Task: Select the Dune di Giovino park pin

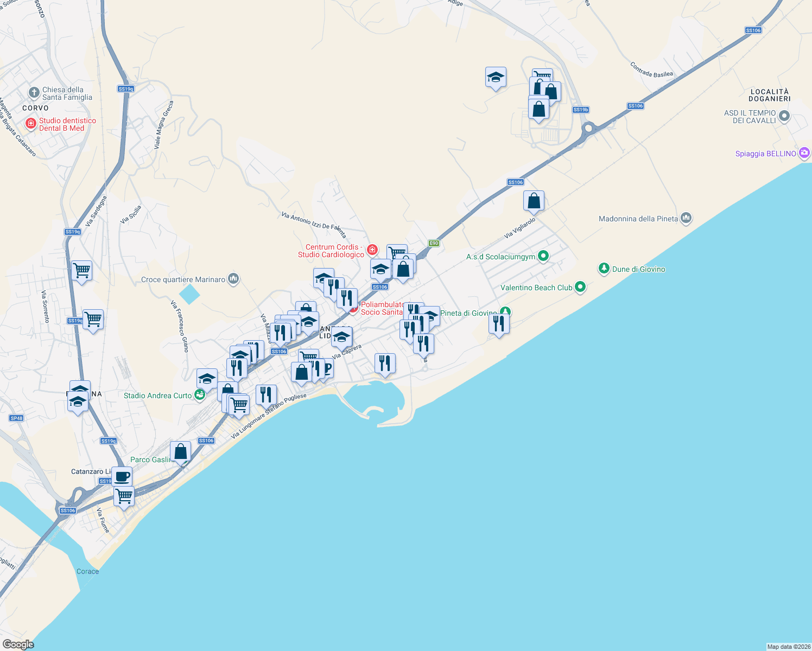Action: coord(604,268)
